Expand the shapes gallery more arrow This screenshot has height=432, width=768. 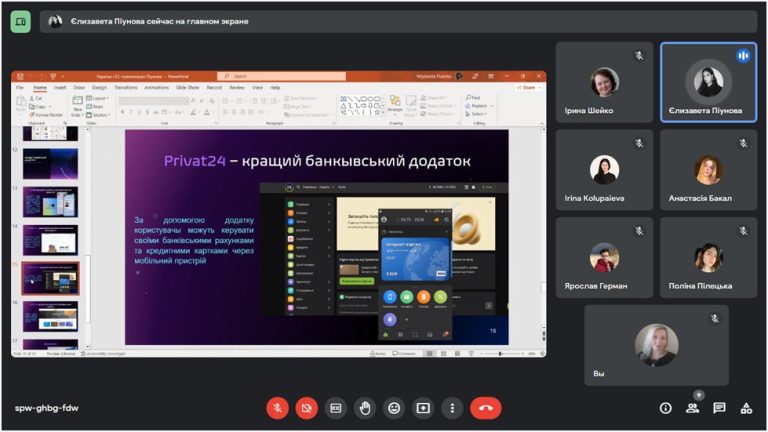383,113
